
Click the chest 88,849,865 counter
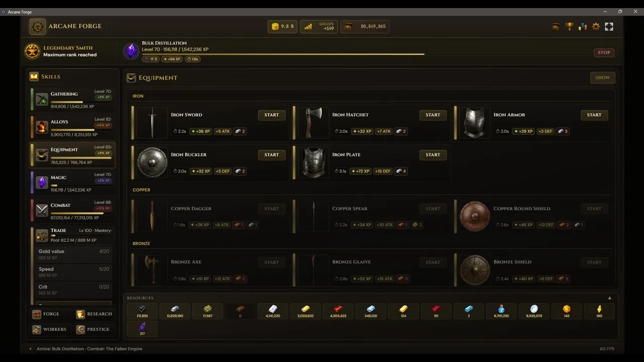pyautogui.click(x=365, y=27)
